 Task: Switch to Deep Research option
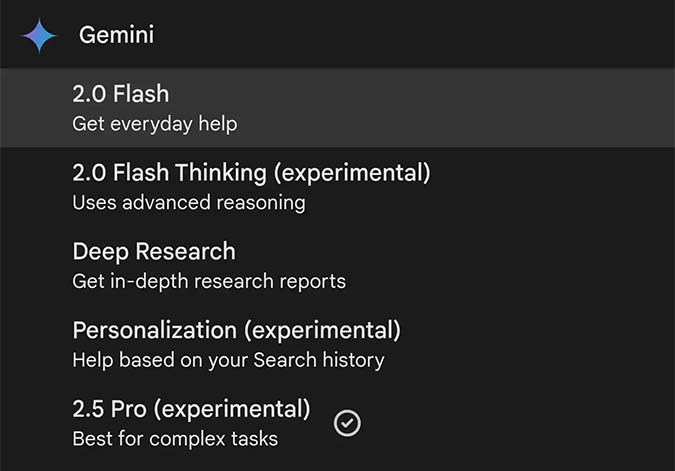[154, 251]
